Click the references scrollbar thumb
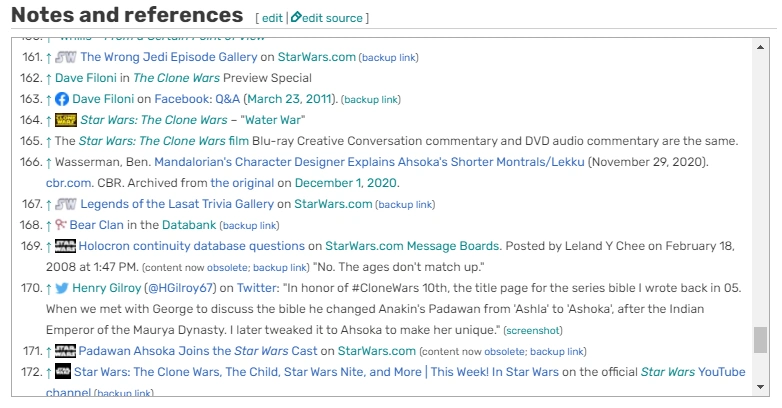Screen dimensions: 782x408 (x=761, y=339)
